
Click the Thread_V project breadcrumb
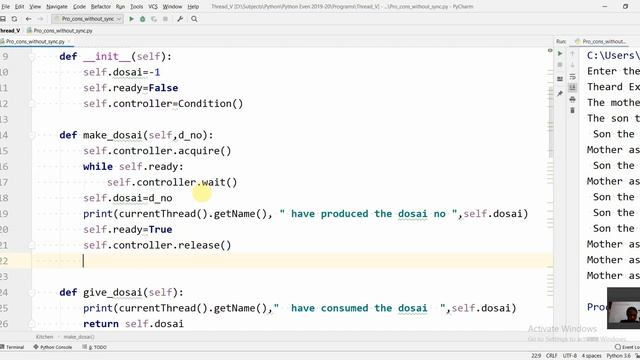(10, 31)
